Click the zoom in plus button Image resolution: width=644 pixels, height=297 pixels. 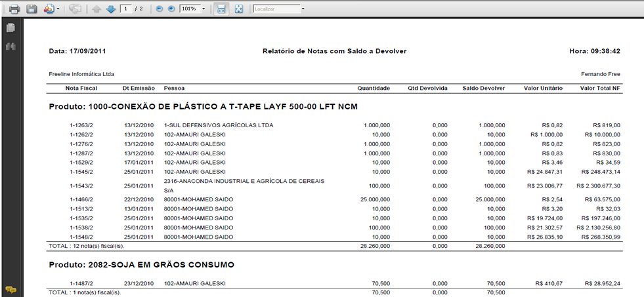[x=171, y=9]
